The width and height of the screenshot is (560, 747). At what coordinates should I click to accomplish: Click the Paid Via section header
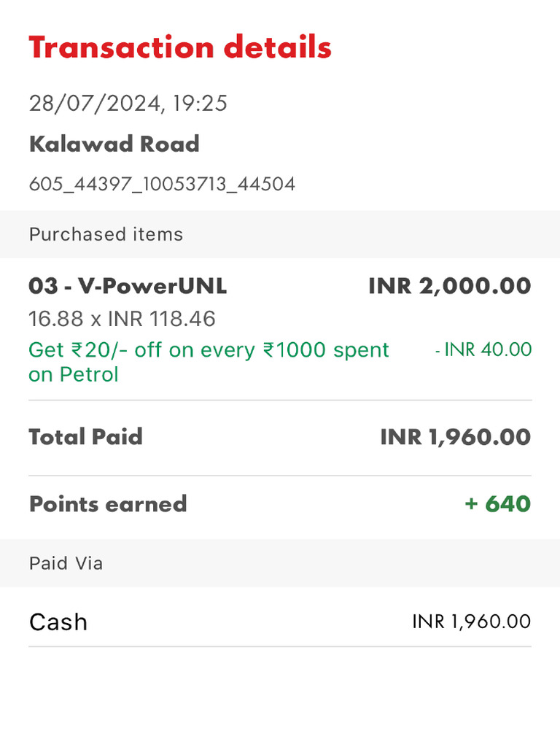[66, 563]
